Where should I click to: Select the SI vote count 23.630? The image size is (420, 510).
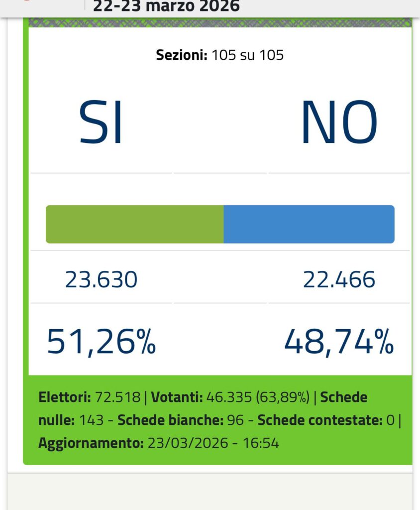(x=101, y=280)
